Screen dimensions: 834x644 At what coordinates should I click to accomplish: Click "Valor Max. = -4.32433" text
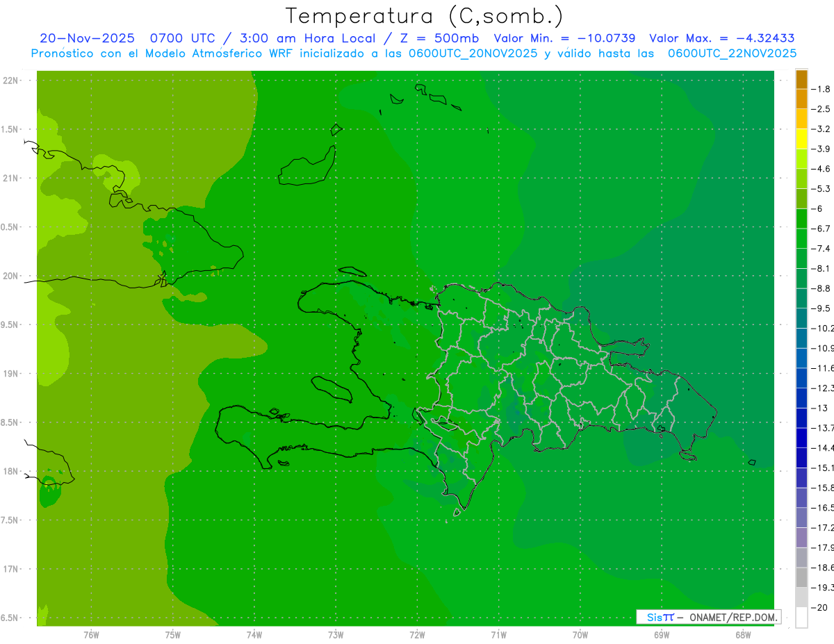(722, 38)
